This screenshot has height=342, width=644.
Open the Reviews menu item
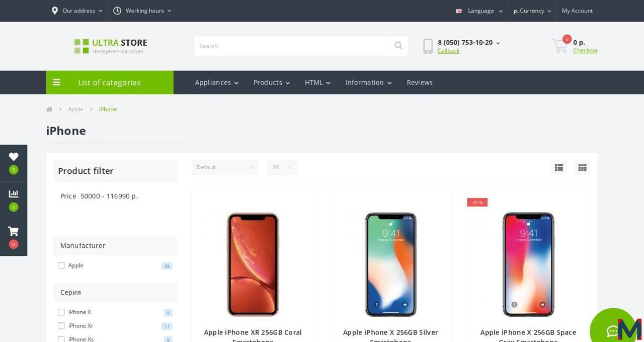click(420, 83)
